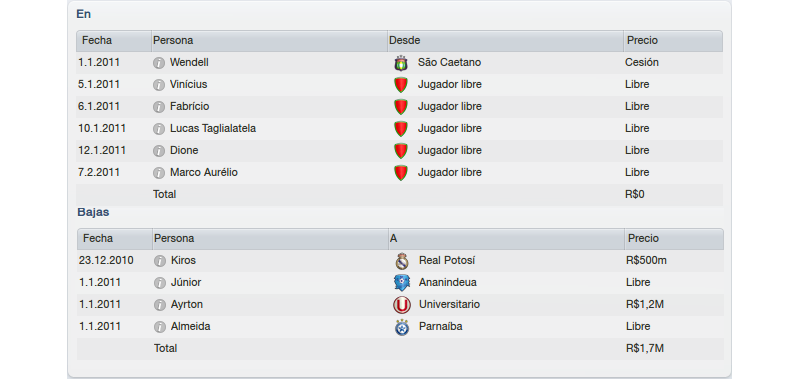Click the info icon for Lucas Taglialatela

coord(159,129)
